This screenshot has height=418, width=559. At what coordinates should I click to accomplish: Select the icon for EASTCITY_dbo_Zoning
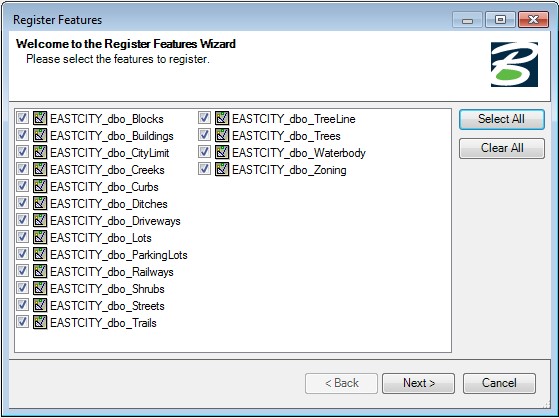[x=222, y=169]
